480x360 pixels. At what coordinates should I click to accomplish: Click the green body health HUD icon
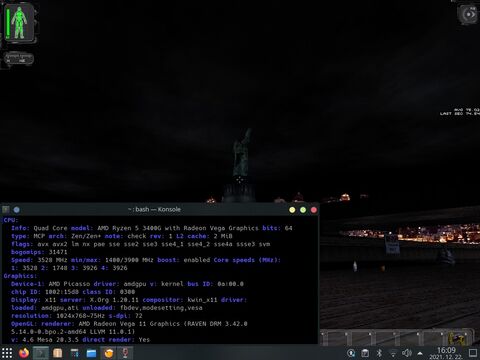coord(19,23)
